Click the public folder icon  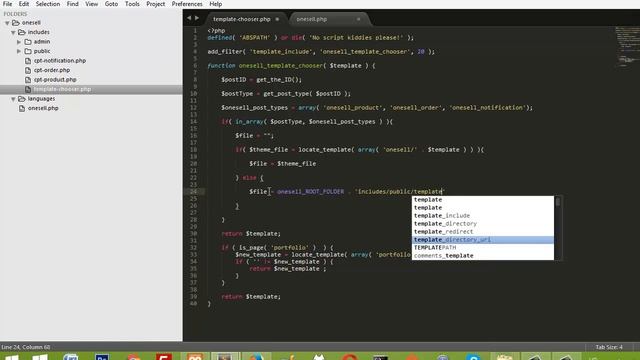28,51
